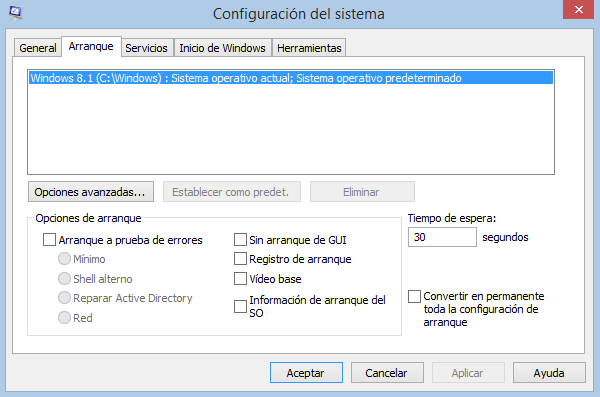The width and height of the screenshot is (600, 397).
Task: Click the Eliminar button
Action: 362,192
